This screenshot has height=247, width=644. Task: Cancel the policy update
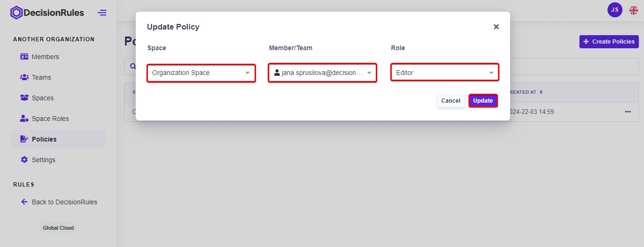pyautogui.click(x=451, y=101)
